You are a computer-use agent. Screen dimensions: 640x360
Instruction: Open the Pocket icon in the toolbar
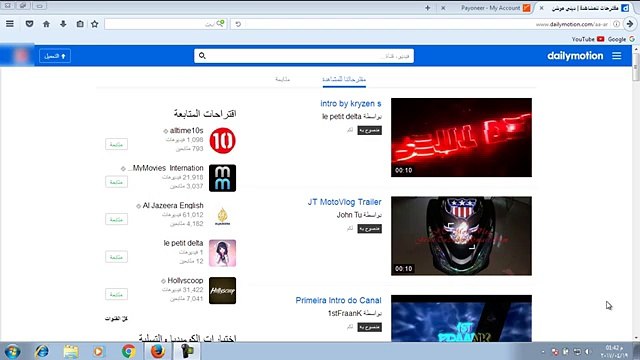click(x=29, y=24)
